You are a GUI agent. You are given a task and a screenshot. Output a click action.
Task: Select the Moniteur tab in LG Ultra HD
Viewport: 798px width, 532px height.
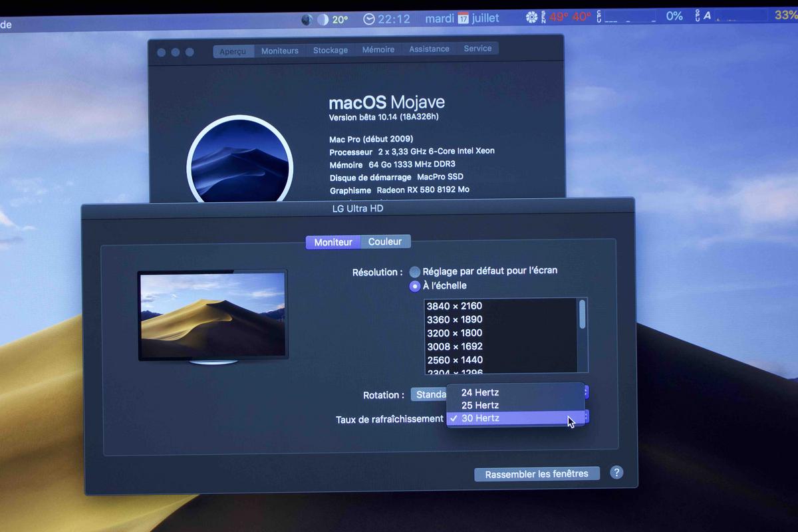coord(333,242)
